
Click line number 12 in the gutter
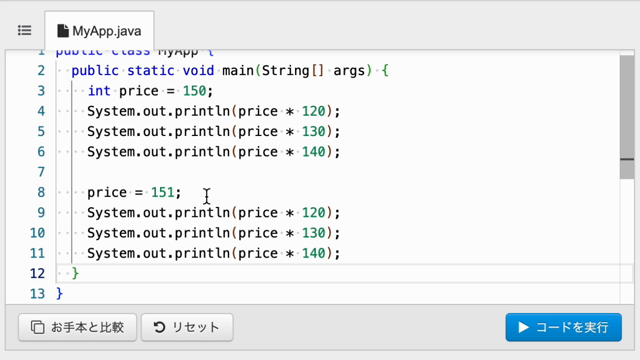37,273
